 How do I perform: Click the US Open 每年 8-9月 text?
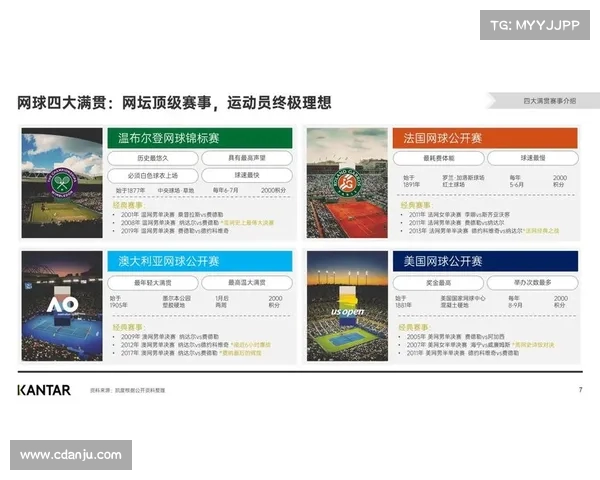coord(515,302)
